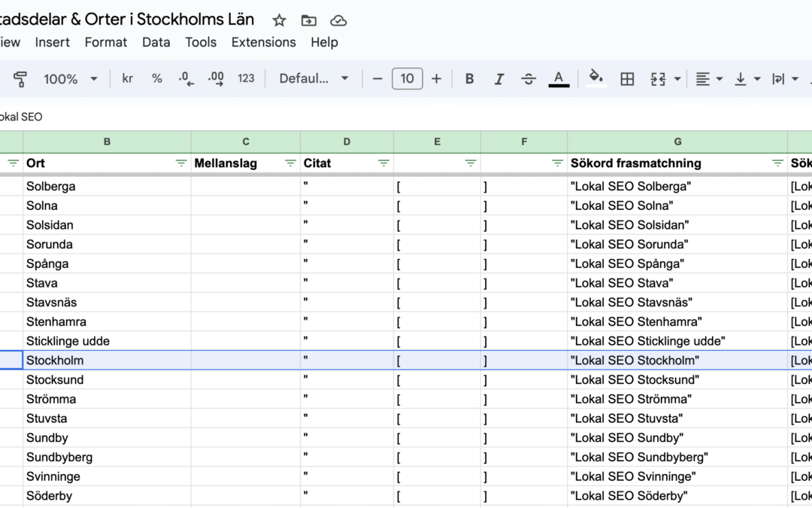Open filter in column F header
This screenshot has height=508, width=812.
(557, 163)
